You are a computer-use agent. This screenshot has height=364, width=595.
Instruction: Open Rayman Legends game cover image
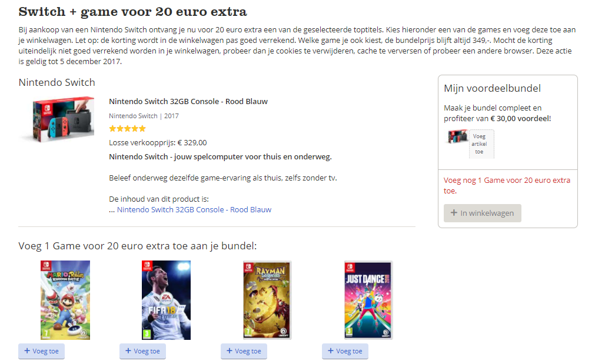click(x=267, y=300)
